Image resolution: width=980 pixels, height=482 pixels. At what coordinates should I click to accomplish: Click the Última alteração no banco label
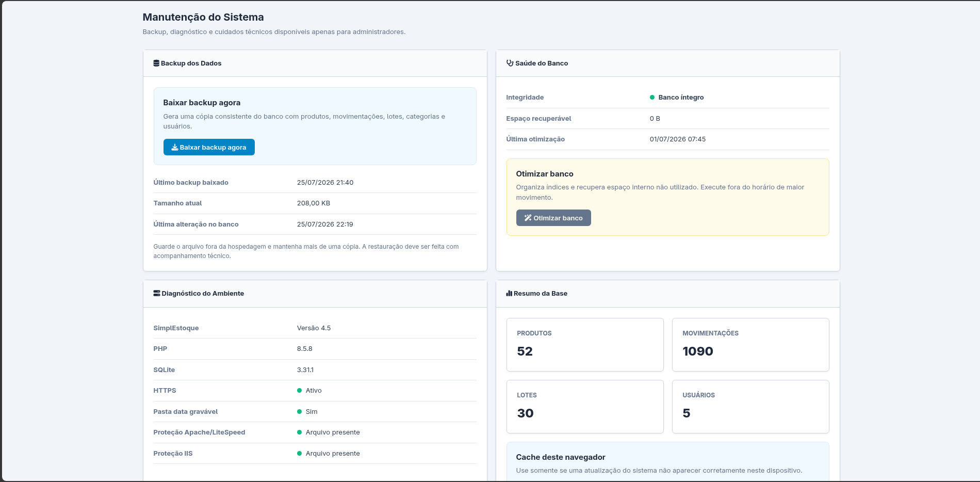click(x=196, y=224)
